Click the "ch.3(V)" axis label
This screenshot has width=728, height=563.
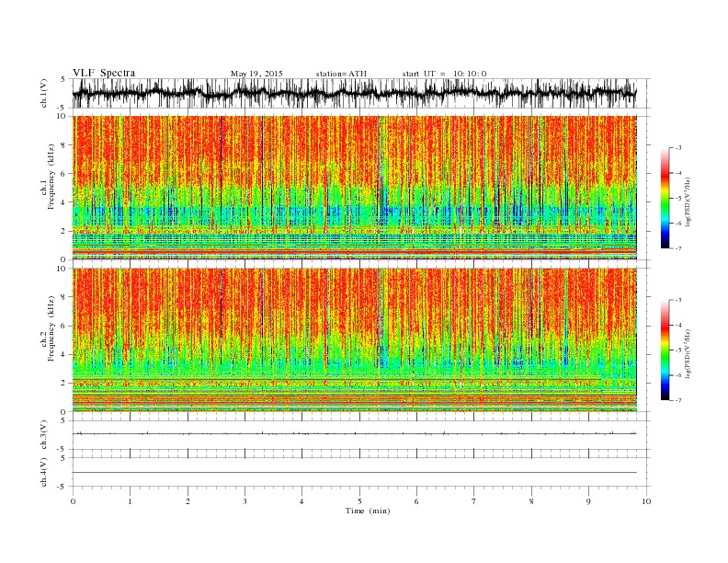click(44, 435)
